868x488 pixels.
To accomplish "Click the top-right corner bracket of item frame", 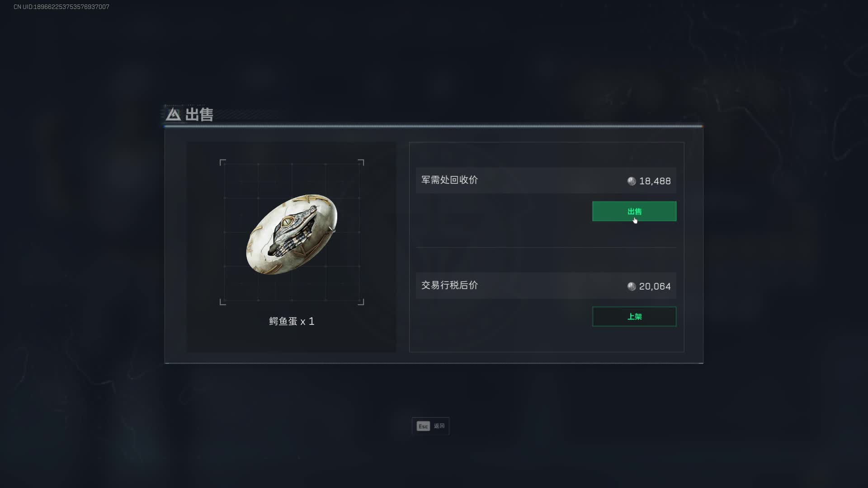I will coord(361,162).
